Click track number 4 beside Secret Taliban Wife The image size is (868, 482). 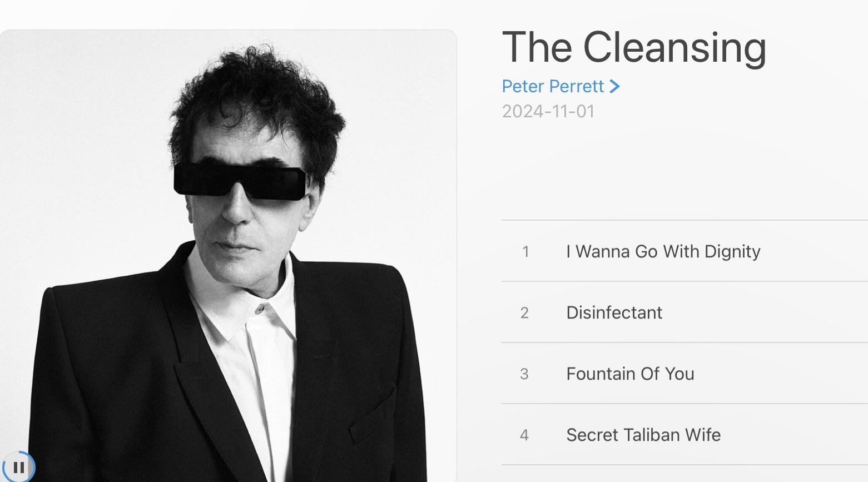tap(524, 435)
